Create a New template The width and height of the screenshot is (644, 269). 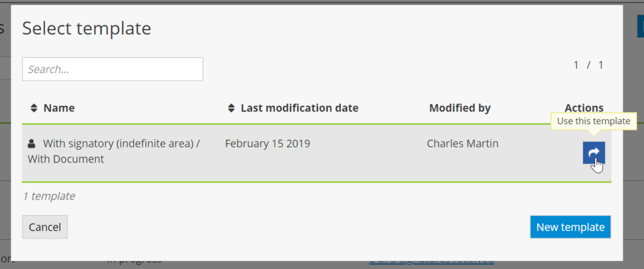[x=570, y=227]
